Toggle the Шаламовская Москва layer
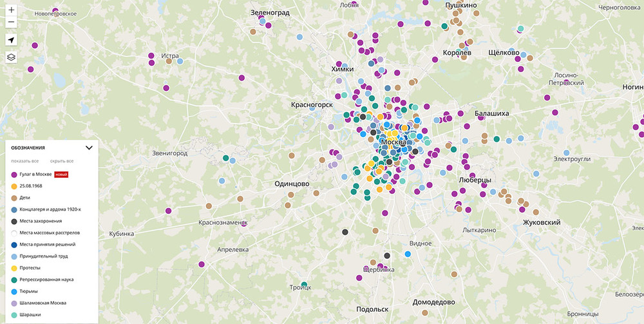Screen dimensions: 644x324 pos(39,303)
